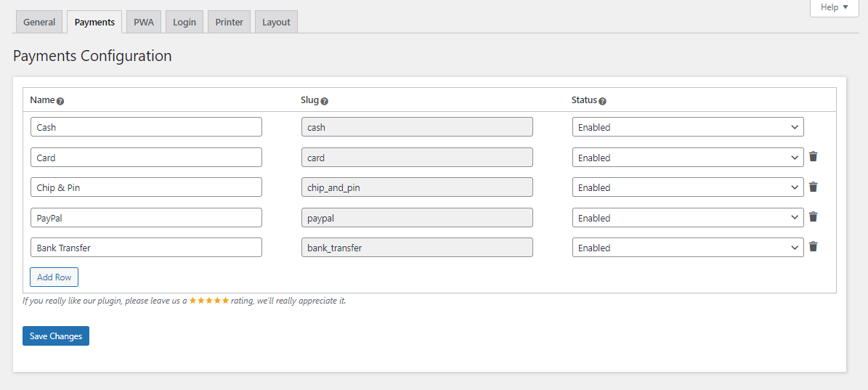Focus the Chip & Pin name field
Screen dimensions: 868x390
point(146,187)
